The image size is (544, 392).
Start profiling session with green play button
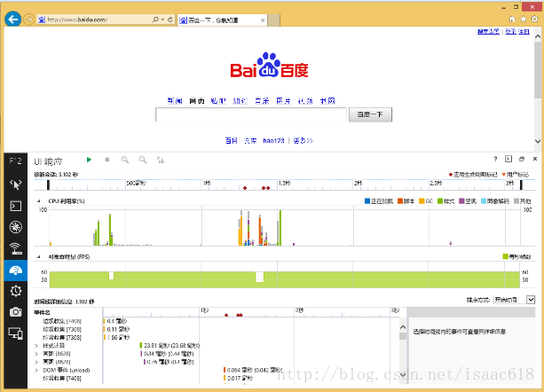89,160
